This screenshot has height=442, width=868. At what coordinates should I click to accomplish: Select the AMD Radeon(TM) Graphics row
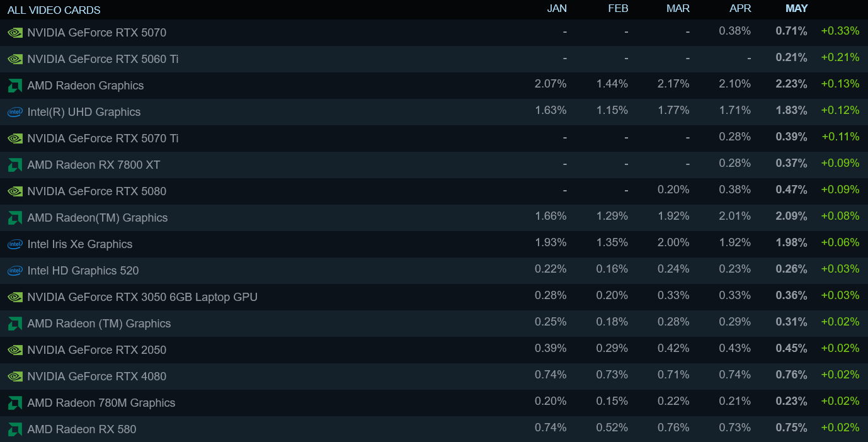(434, 217)
